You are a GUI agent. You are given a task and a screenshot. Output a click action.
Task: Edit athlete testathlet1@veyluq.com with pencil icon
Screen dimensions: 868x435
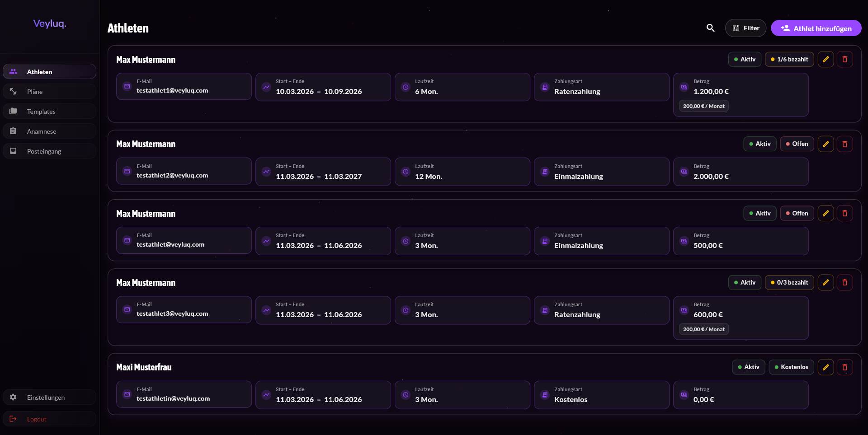(826, 59)
